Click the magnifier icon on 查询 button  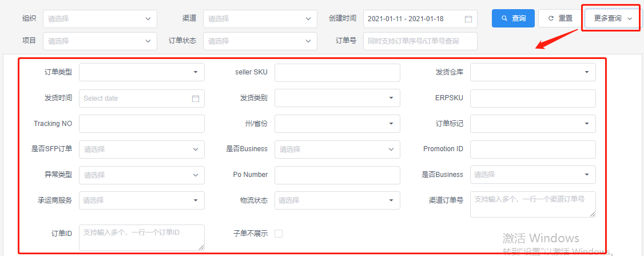point(504,18)
